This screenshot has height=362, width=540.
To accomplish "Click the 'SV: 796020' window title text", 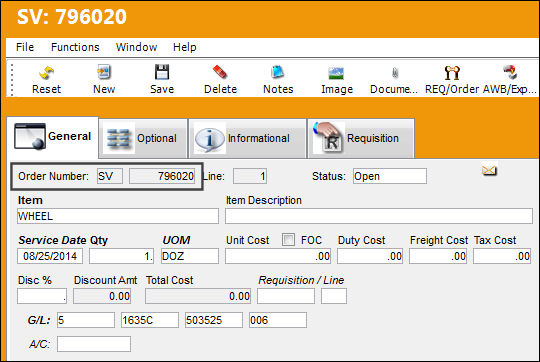I will pos(72,17).
